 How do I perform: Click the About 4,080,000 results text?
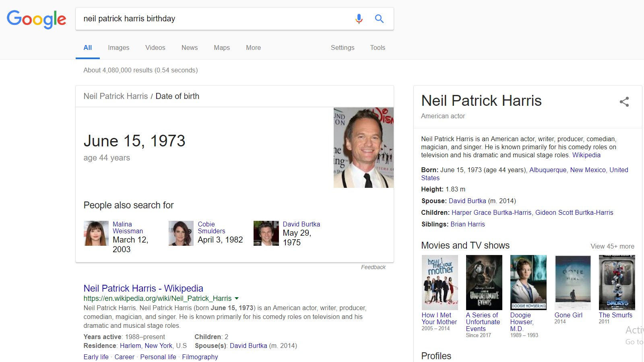pos(140,70)
